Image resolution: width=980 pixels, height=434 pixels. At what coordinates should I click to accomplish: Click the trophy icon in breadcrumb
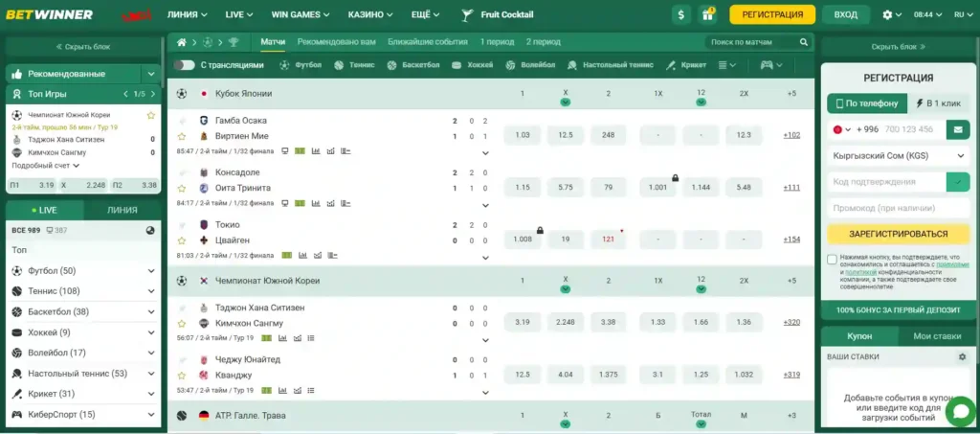point(234,42)
